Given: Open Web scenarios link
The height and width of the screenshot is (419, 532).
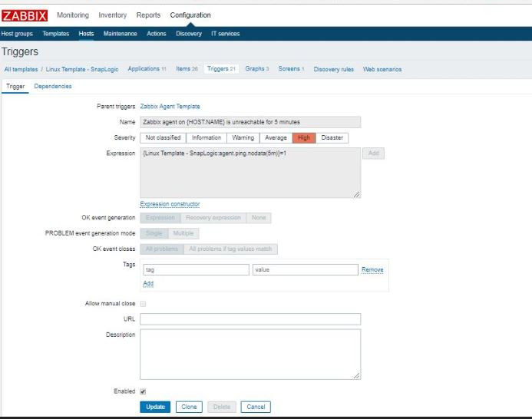Looking at the screenshot, I should [x=382, y=69].
